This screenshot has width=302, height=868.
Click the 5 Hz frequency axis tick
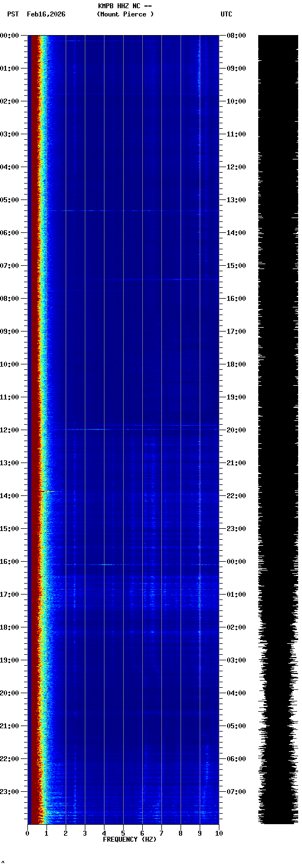coord(123,833)
